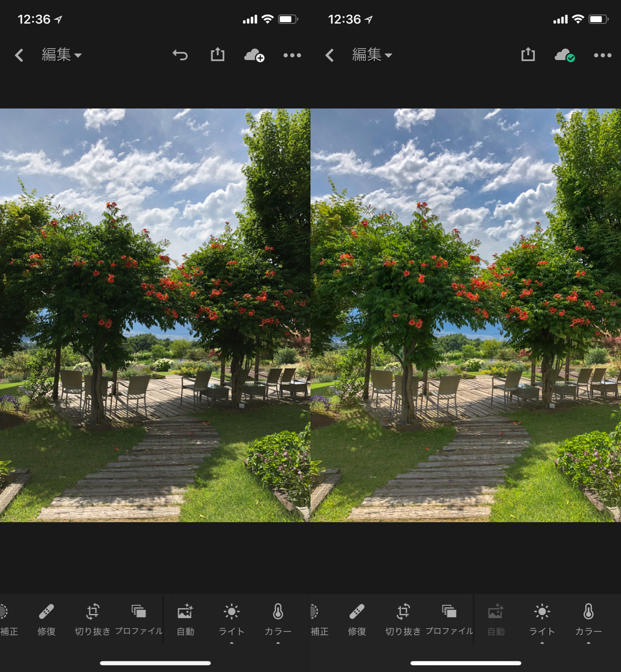Open カラー color panel on right phone
The width and height of the screenshot is (621, 672).
point(588,620)
